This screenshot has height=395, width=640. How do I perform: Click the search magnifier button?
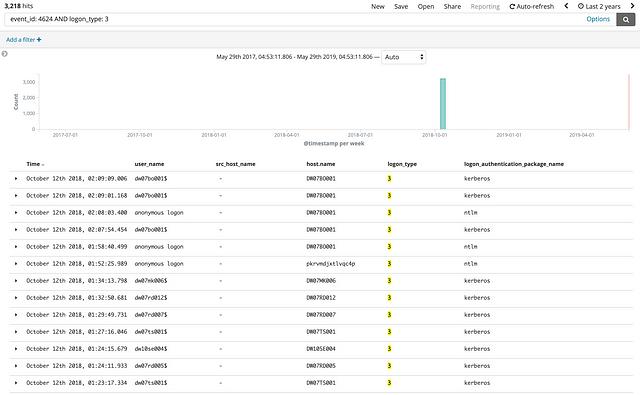pos(625,19)
